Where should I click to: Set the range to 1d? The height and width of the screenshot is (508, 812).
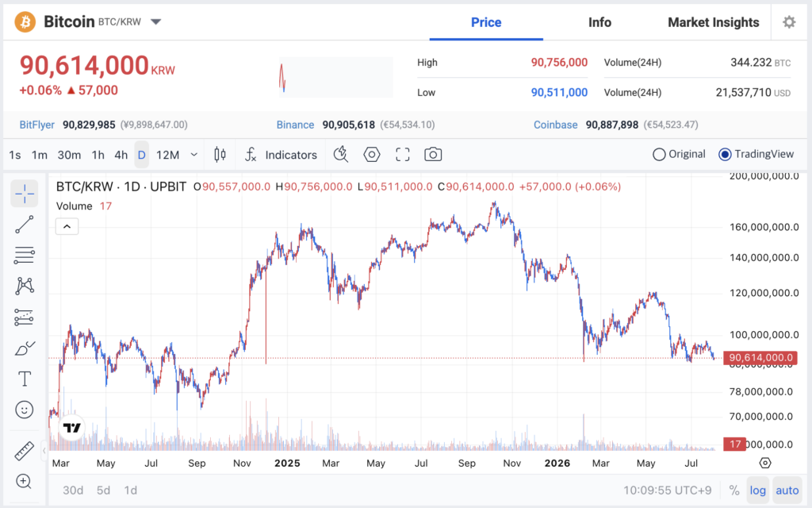[x=131, y=491]
